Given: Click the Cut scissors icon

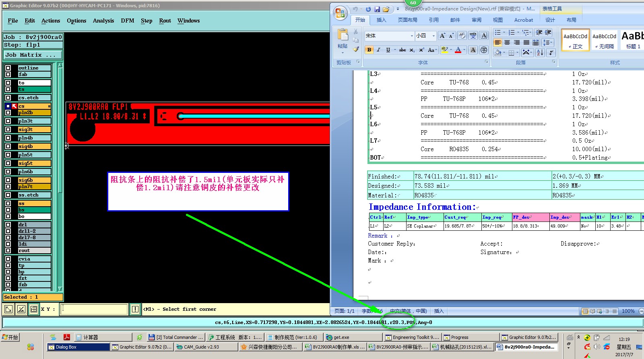Looking at the screenshot, I should tap(356, 31).
